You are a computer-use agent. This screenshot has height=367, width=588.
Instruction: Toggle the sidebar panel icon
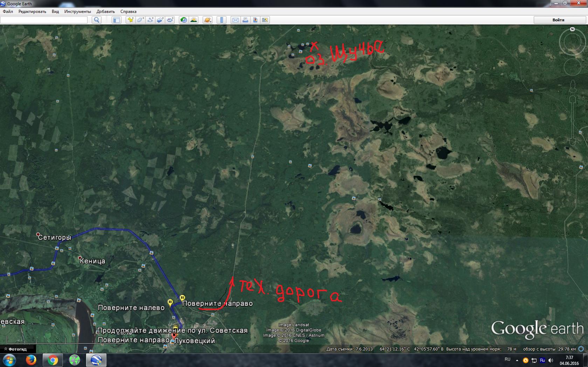point(116,20)
